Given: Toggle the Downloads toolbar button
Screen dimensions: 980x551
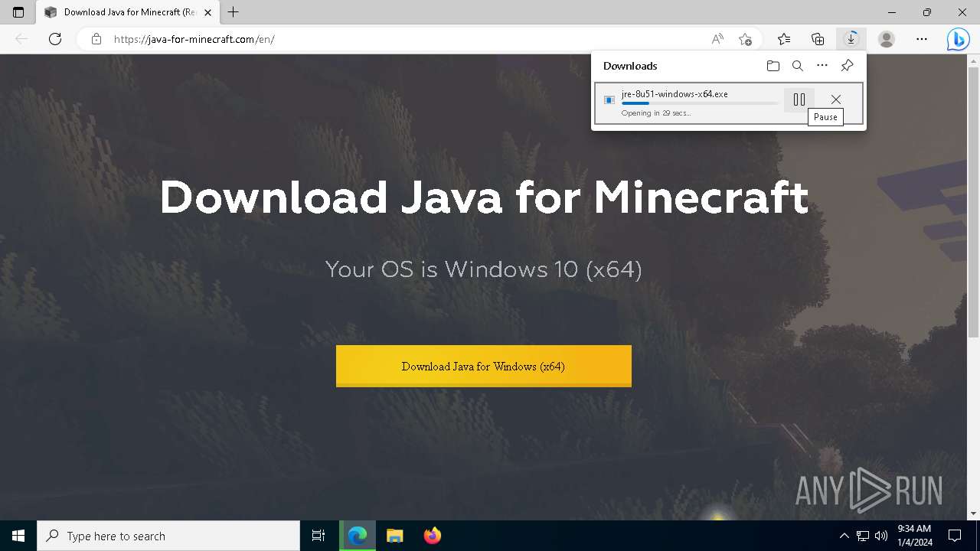Looking at the screenshot, I should [851, 39].
